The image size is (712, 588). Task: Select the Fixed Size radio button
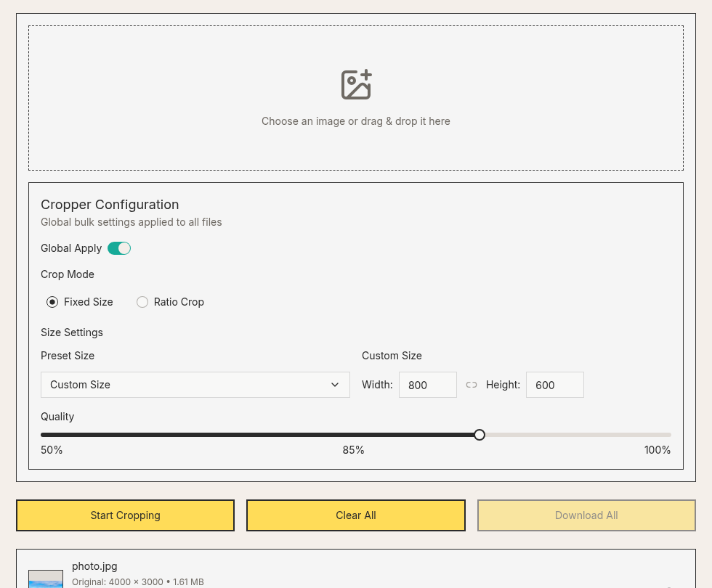click(x=52, y=302)
